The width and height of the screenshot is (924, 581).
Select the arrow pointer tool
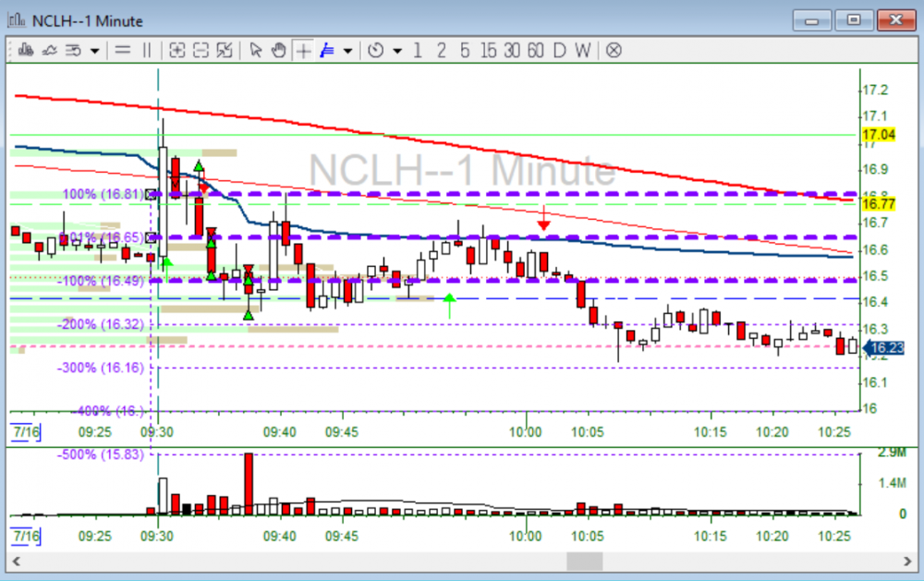click(x=256, y=50)
